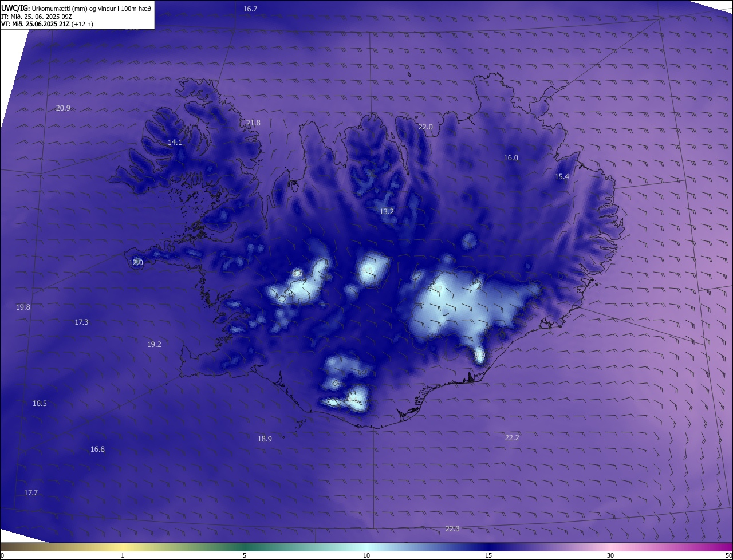
Task: Click the 13.2 value label
Action: coord(387,211)
